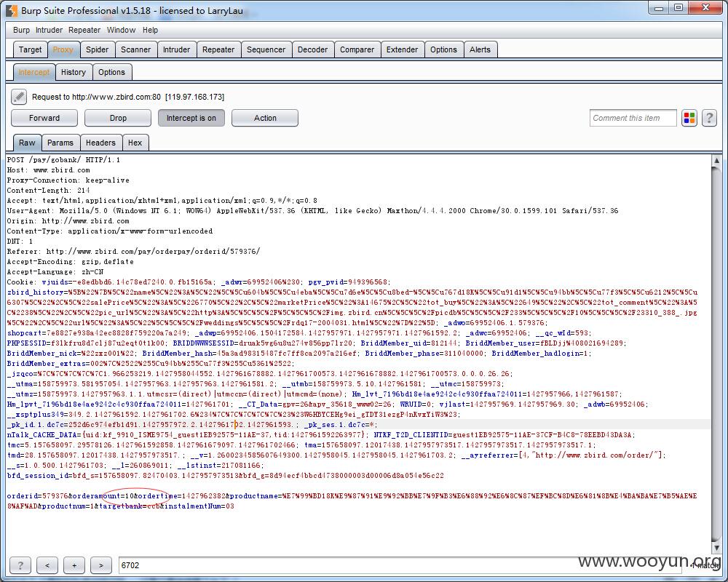The width and height of the screenshot is (728, 582).
Task: Switch to the Comparer tab
Action: coord(357,49)
